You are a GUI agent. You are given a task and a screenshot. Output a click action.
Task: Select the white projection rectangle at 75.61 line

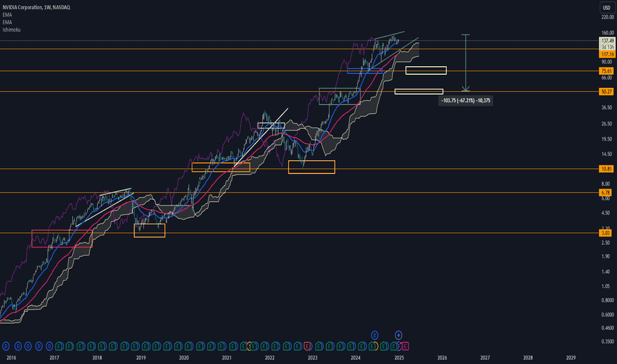pos(426,70)
